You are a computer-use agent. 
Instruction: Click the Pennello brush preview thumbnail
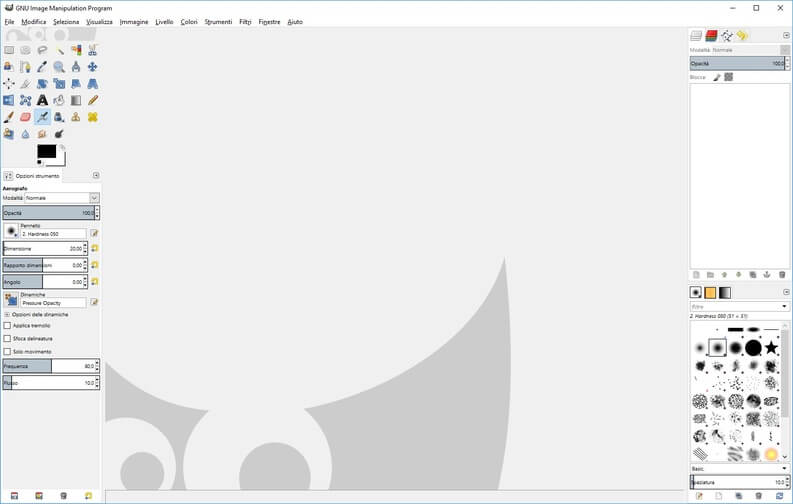[x=11, y=231]
